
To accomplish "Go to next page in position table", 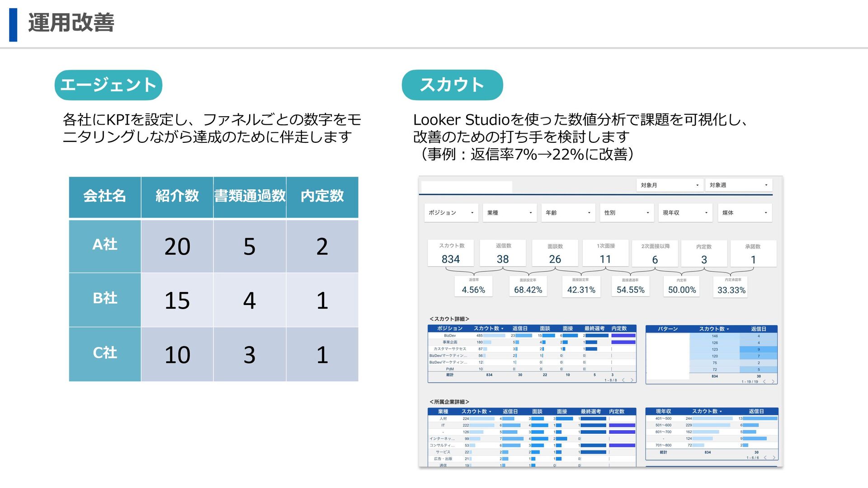I will point(632,380).
